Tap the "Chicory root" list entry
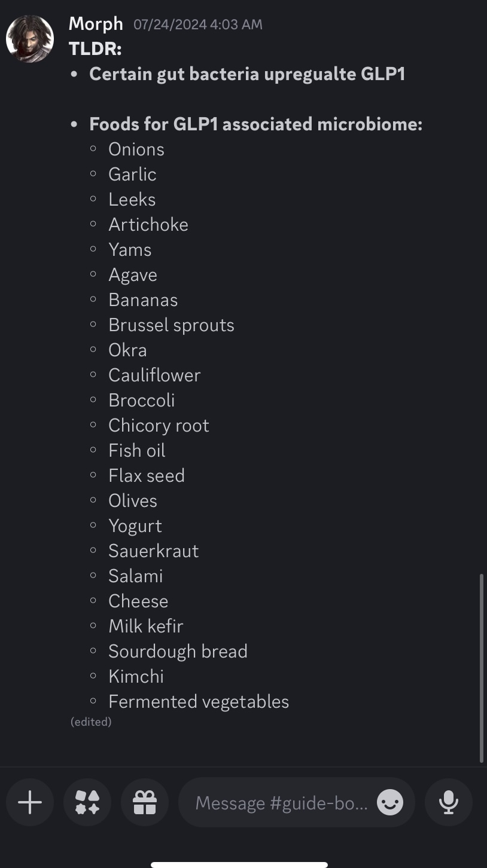 point(159,426)
